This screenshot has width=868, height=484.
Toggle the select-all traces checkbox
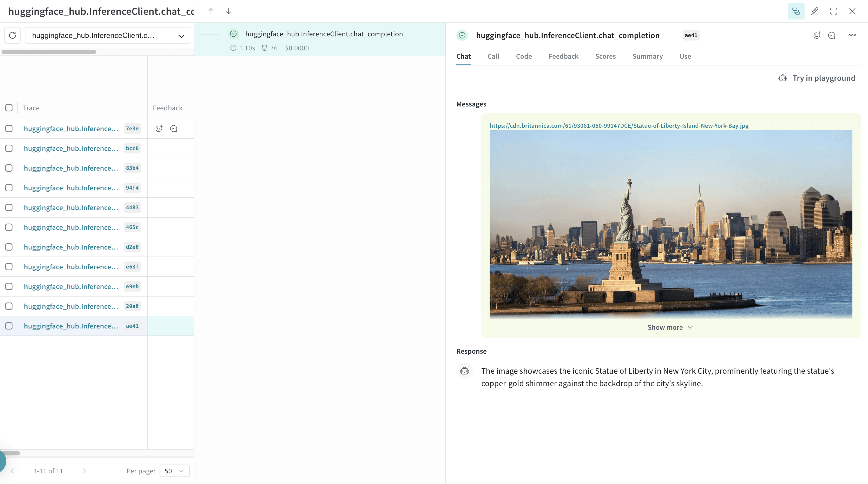(9, 108)
